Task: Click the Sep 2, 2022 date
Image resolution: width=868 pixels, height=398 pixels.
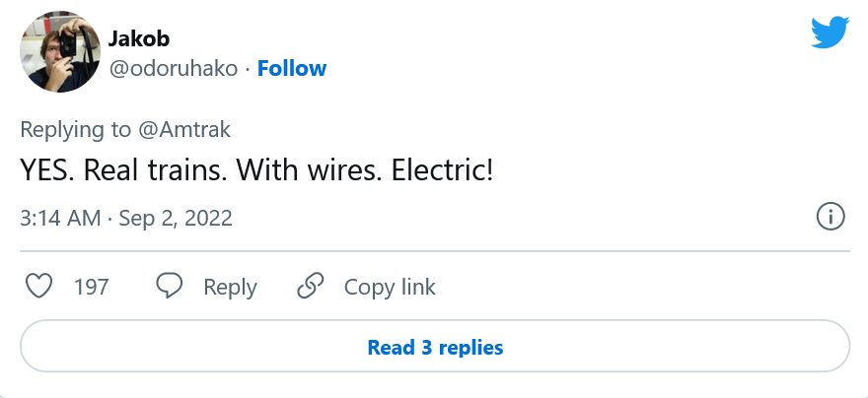Action: (176, 218)
